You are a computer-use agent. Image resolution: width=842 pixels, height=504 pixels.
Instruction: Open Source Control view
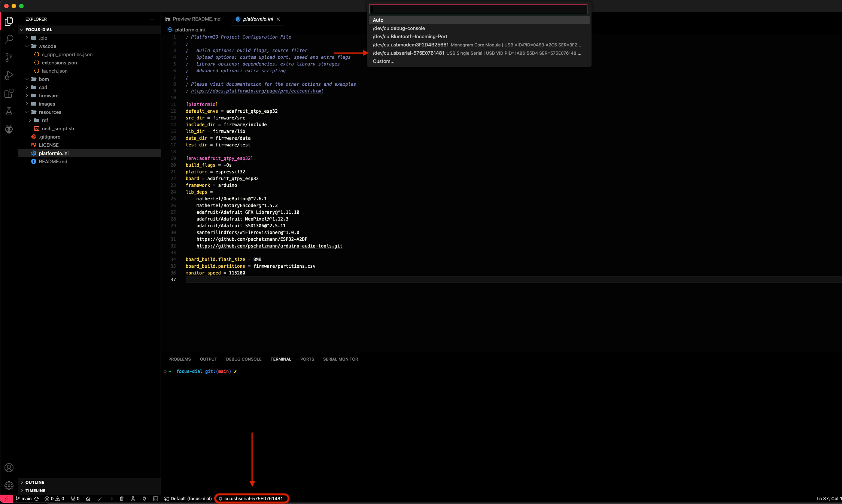pos(9,57)
